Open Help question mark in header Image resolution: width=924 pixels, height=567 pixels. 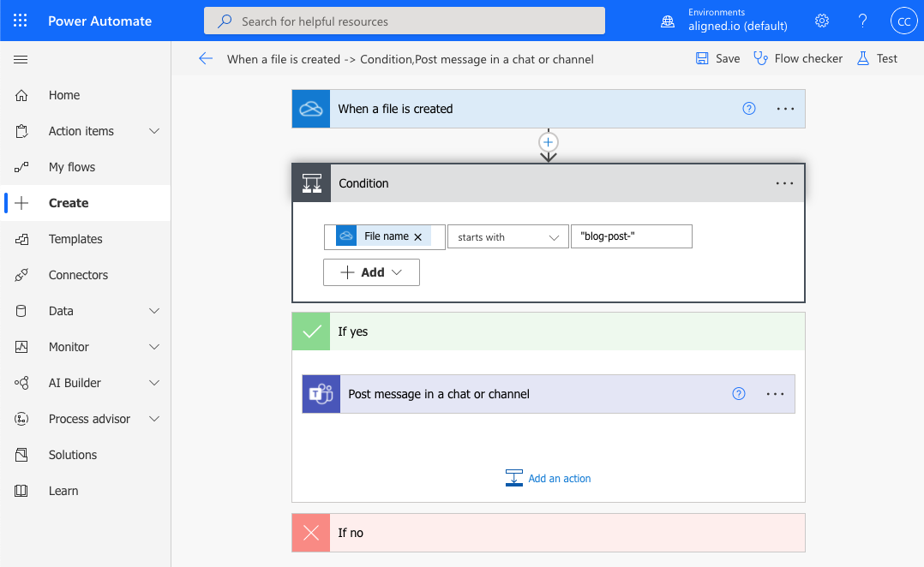862,21
